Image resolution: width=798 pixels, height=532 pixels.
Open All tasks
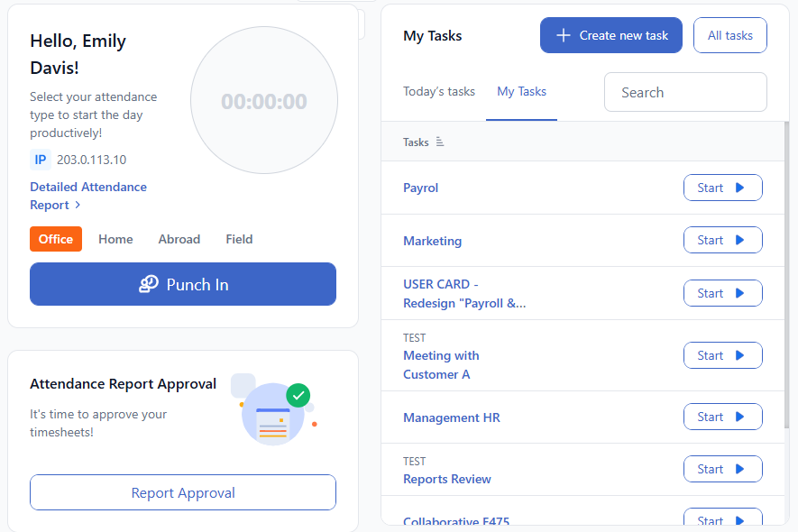(729, 35)
